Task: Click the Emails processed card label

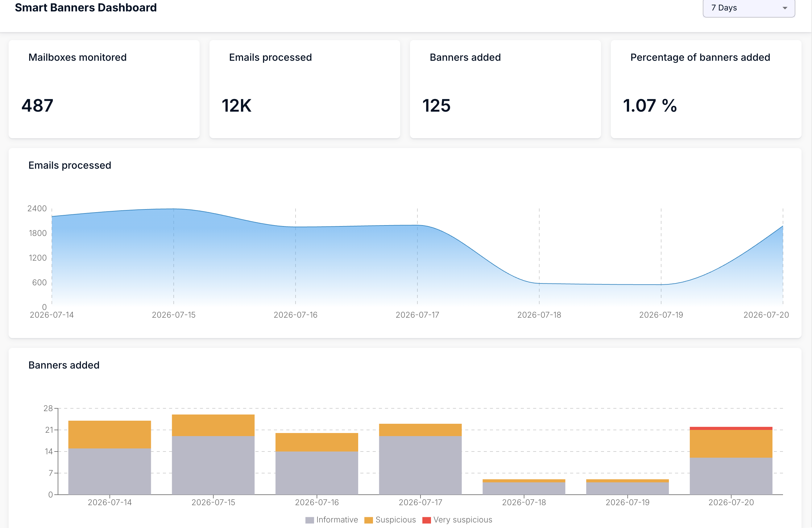Action: coord(270,57)
